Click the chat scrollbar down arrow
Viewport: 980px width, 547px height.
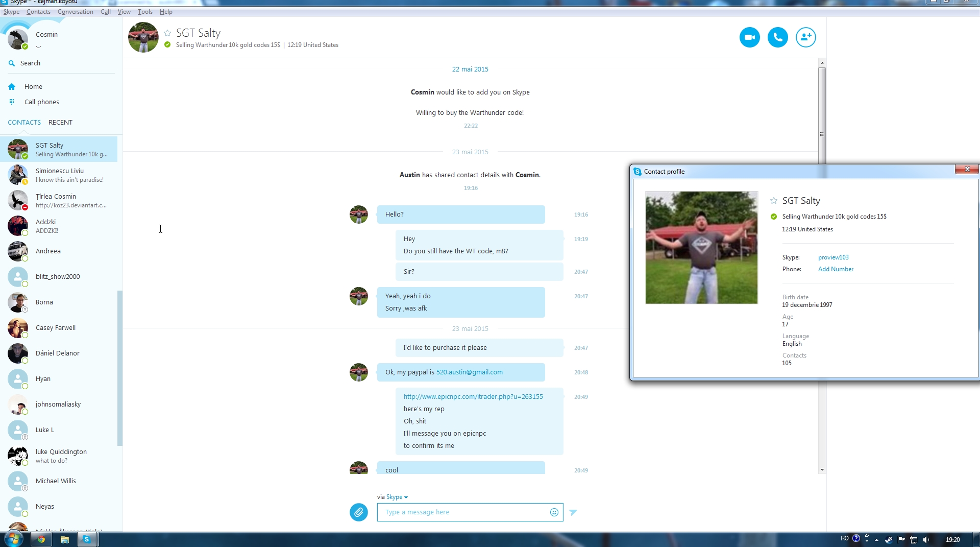click(x=822, y=470)
